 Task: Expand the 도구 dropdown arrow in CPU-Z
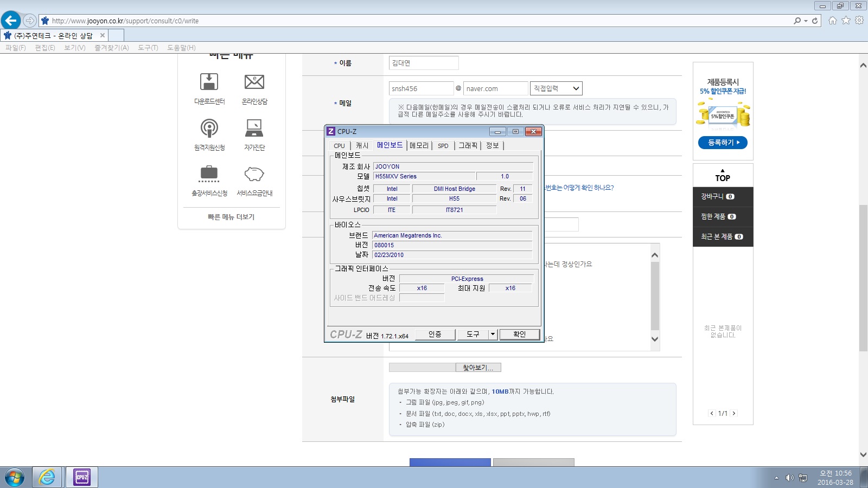tap(493, 335)
